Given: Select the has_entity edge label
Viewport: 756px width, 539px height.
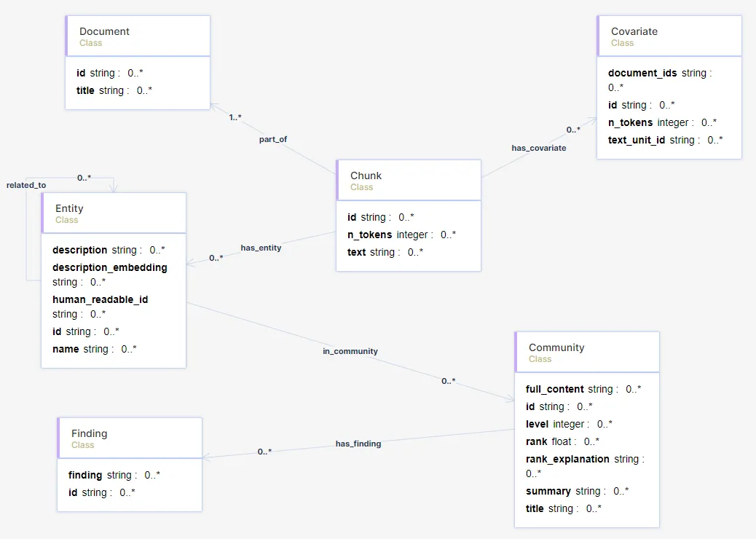Looking at the screenshot, I should coord(261,248).
